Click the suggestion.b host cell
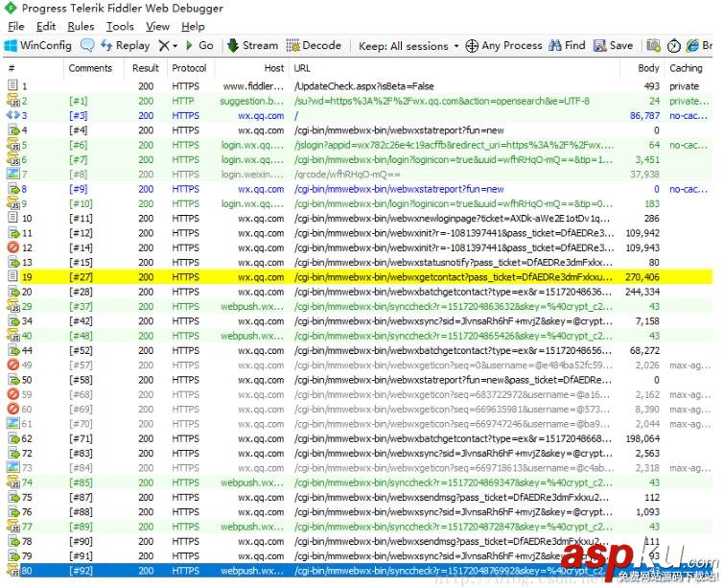The width and height of the screenshot is (724, 588). point(251,101)
